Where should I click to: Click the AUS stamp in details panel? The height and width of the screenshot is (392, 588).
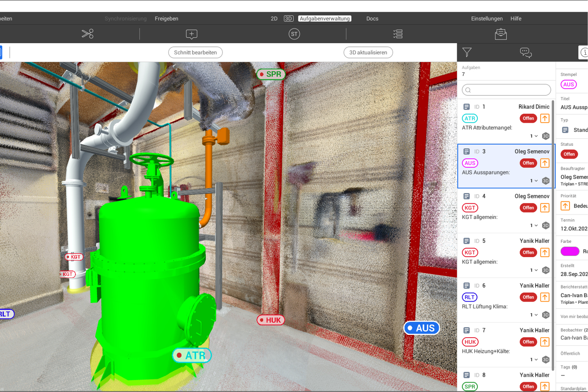(x=569, y=85)
